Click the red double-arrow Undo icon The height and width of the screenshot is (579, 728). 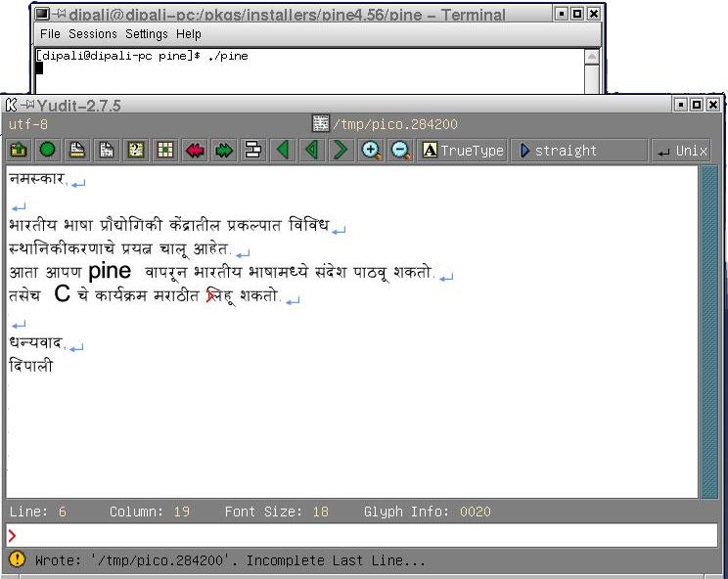pos(195,150)
